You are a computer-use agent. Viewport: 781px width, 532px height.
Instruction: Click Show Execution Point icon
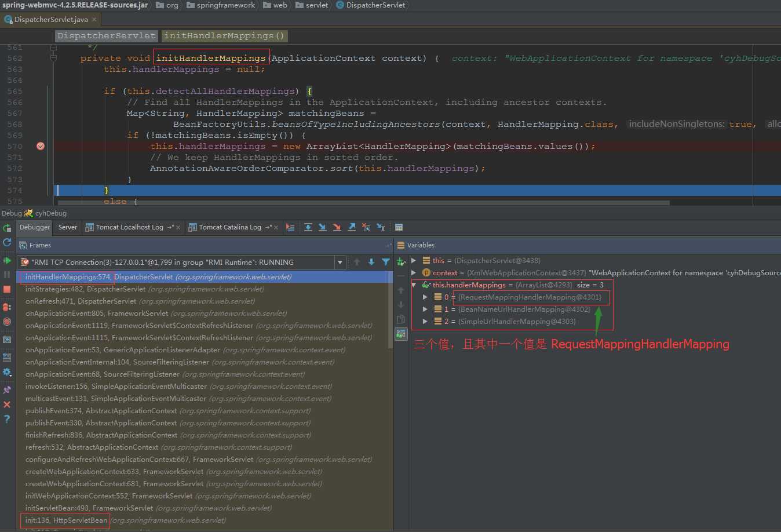pyautogui.click(x=290, y=227)
